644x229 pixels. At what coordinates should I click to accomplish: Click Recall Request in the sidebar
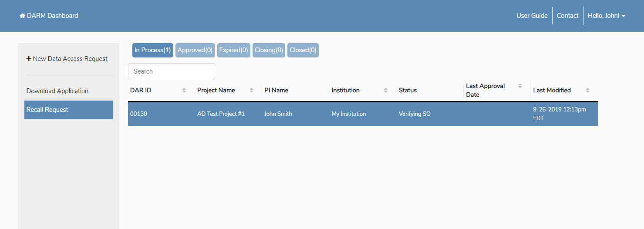click(x=68, y=110)
